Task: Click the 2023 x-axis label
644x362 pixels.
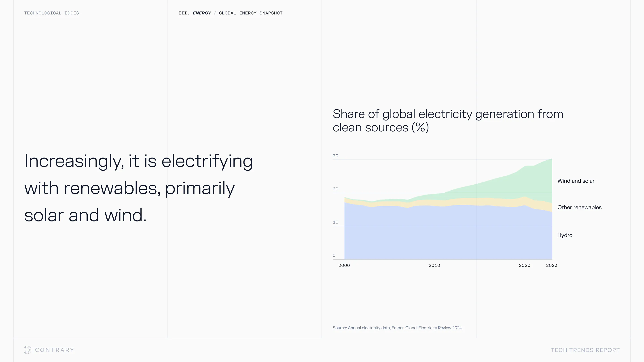Action: pos(551,265)
